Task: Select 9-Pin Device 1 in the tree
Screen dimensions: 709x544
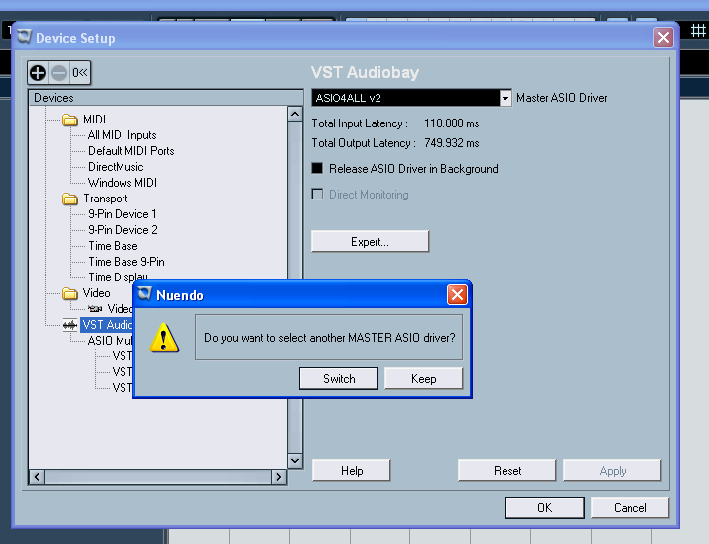Action: click(122, 214)
